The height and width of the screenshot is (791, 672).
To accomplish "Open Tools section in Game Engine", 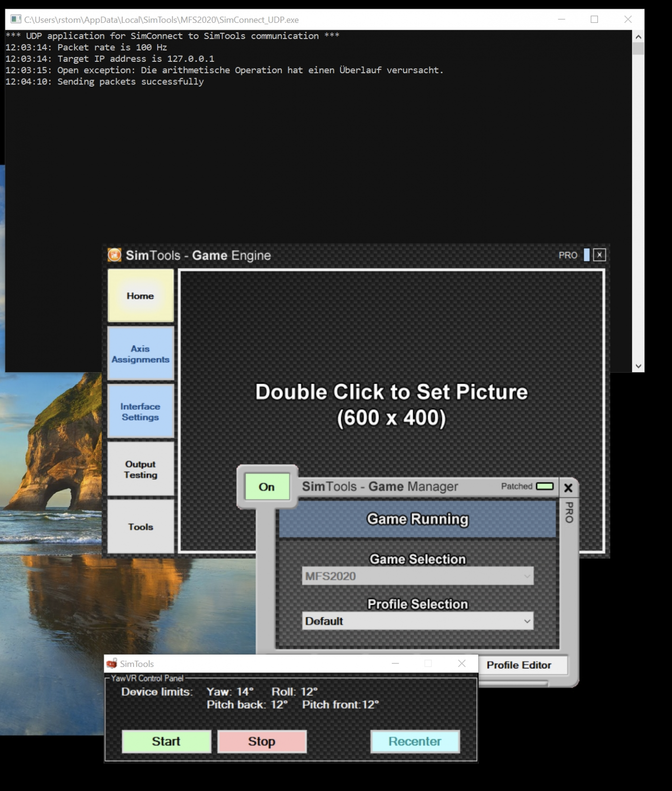I will coord(141,527).
